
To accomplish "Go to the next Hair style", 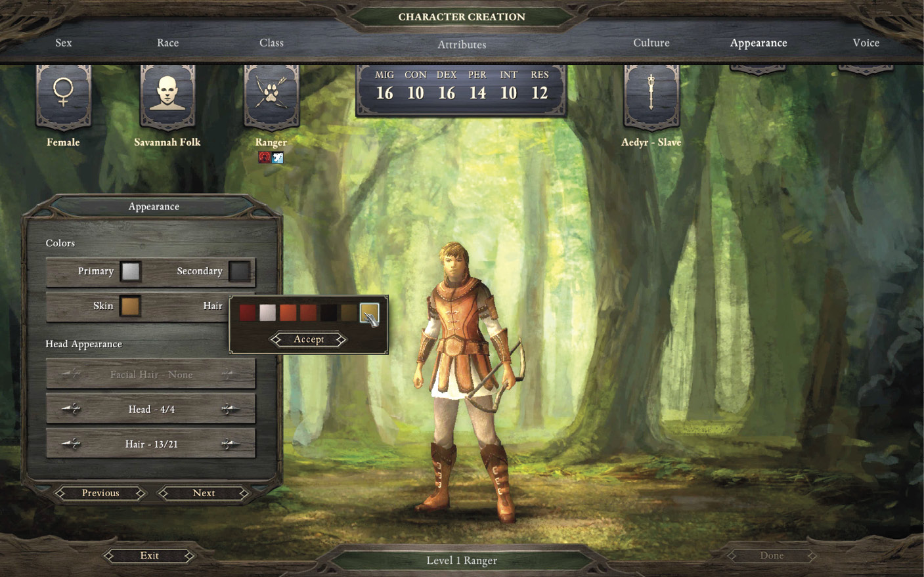I will click(x=230, y=444).
